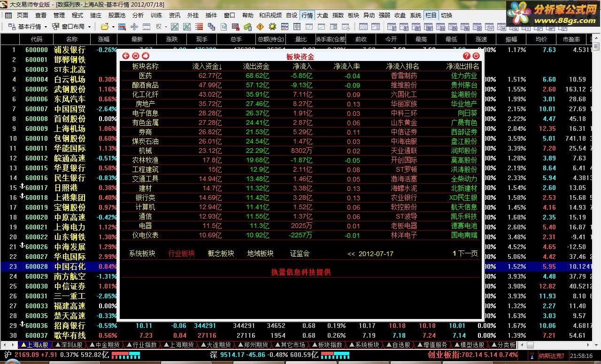This screenshot has width=601, height=364.
Task: Click the 30-minute period chart icon
Action: tap(428, 27)
